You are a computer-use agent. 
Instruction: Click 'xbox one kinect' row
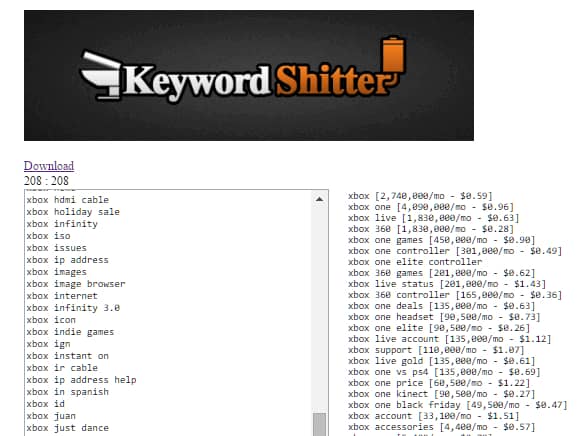(x=442, y=394)
